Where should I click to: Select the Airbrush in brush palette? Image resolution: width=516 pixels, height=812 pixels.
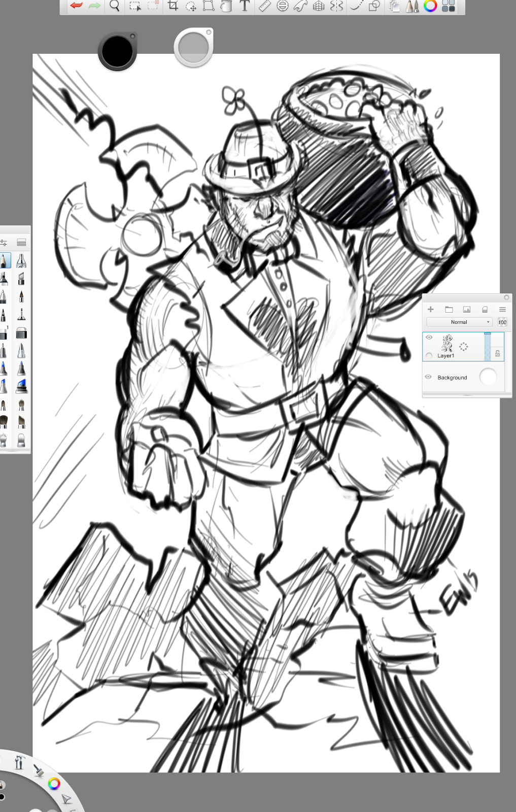[21, 260]
